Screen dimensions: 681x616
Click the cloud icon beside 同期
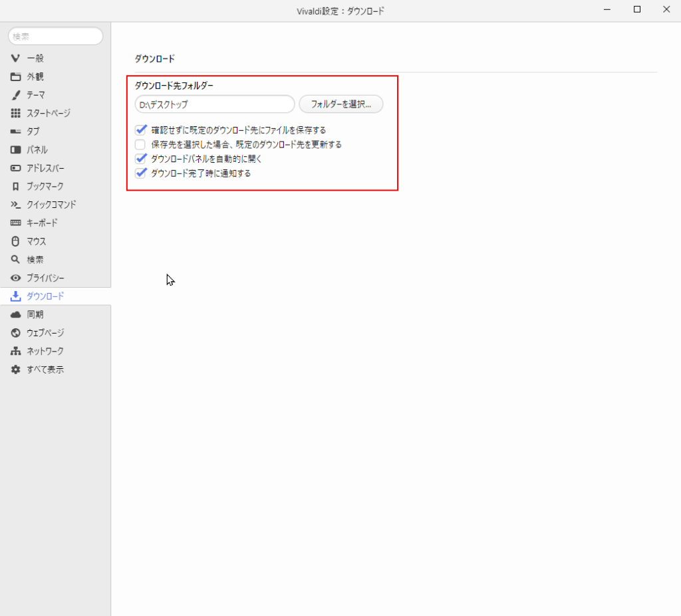[x=16, y=314]
